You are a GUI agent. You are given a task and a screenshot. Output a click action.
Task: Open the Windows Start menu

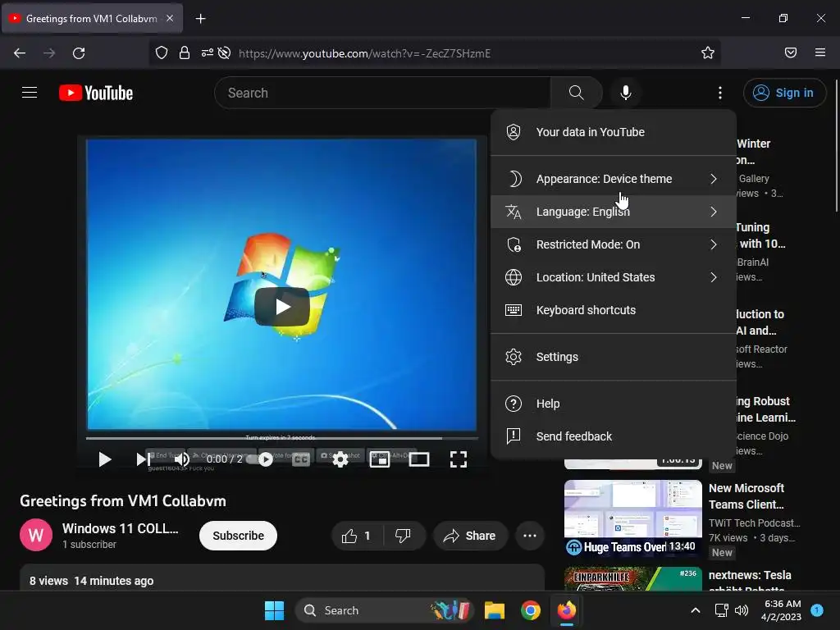coord(274,610)
